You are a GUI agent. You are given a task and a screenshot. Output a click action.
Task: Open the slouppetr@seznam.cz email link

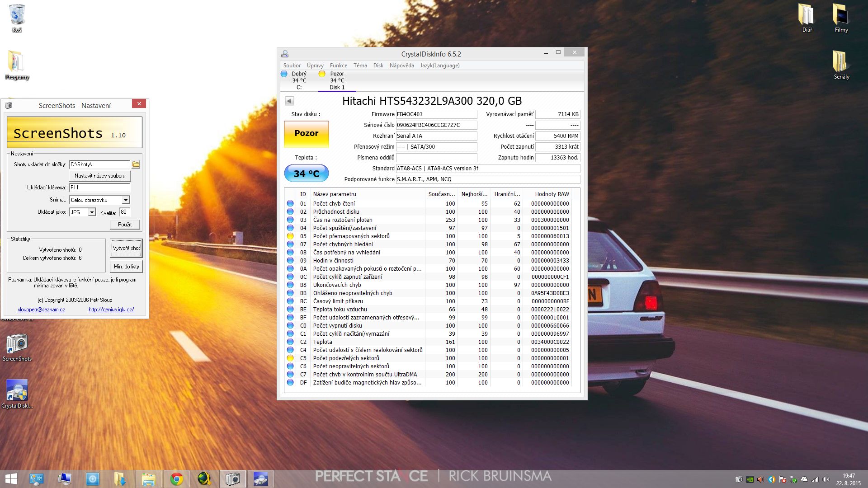coord(41,310)
